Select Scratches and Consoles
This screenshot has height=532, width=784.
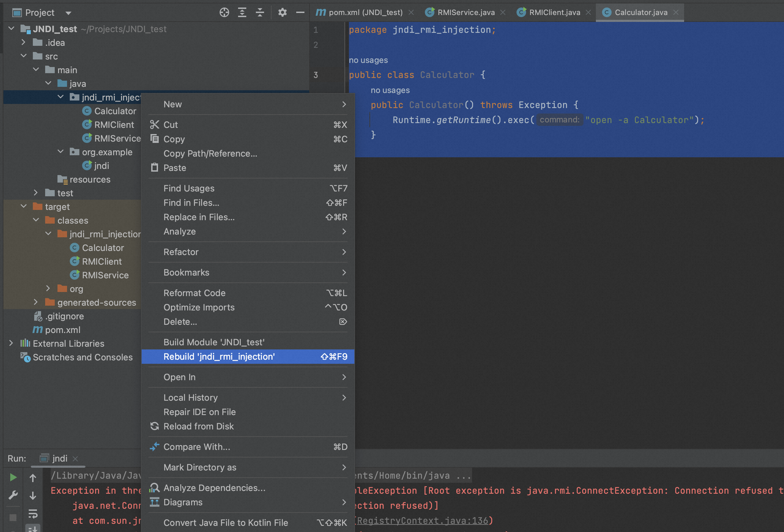click(82, 357)
